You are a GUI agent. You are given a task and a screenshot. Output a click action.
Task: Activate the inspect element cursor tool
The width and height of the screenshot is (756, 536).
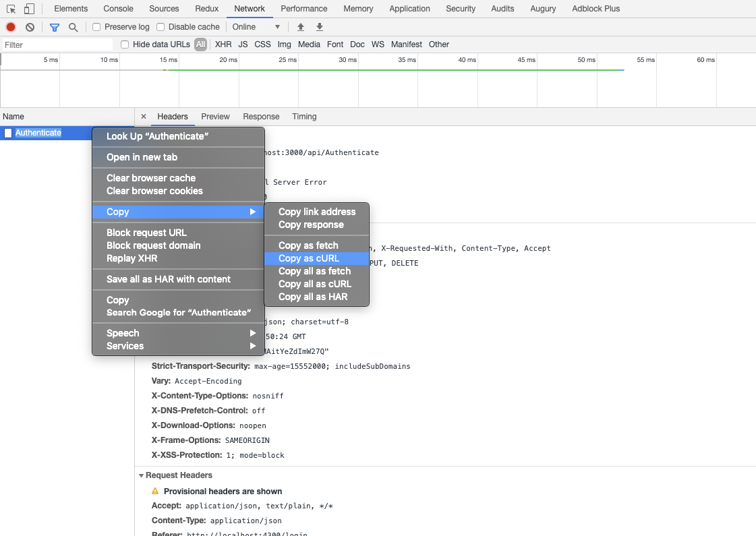[x=11, y=8]
